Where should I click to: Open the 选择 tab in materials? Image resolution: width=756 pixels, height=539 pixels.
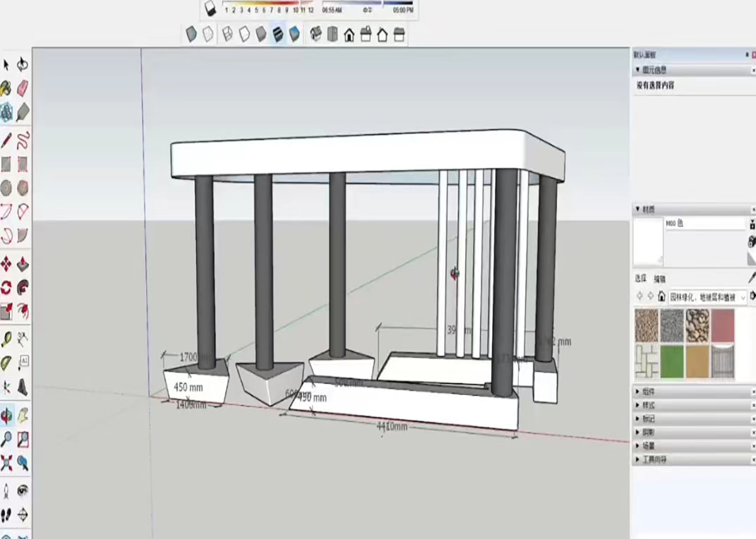[x=641, y=279]
